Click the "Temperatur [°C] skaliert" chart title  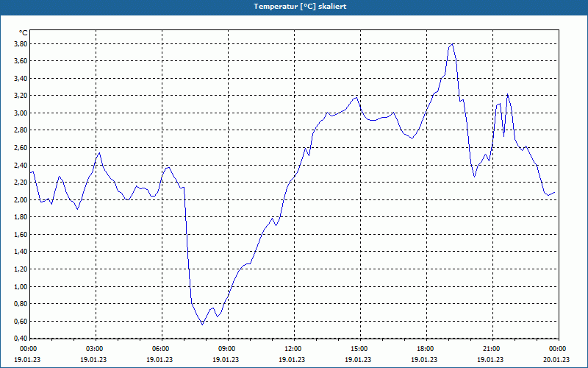coord(300,7)
